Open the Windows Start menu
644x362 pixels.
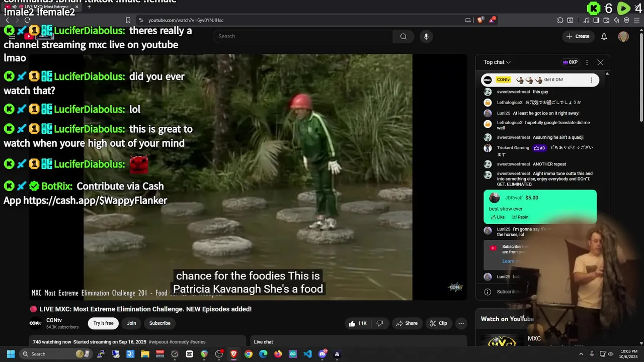[11, 354]
